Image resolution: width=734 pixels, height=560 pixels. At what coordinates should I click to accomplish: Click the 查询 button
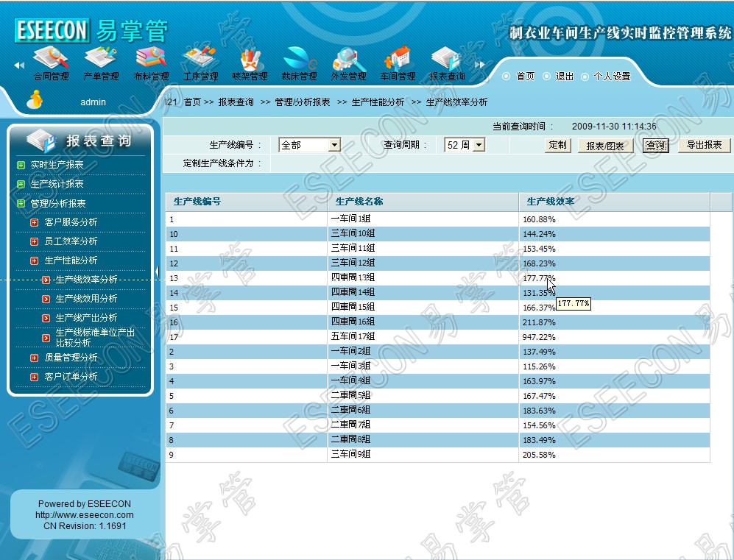[655, 146]
